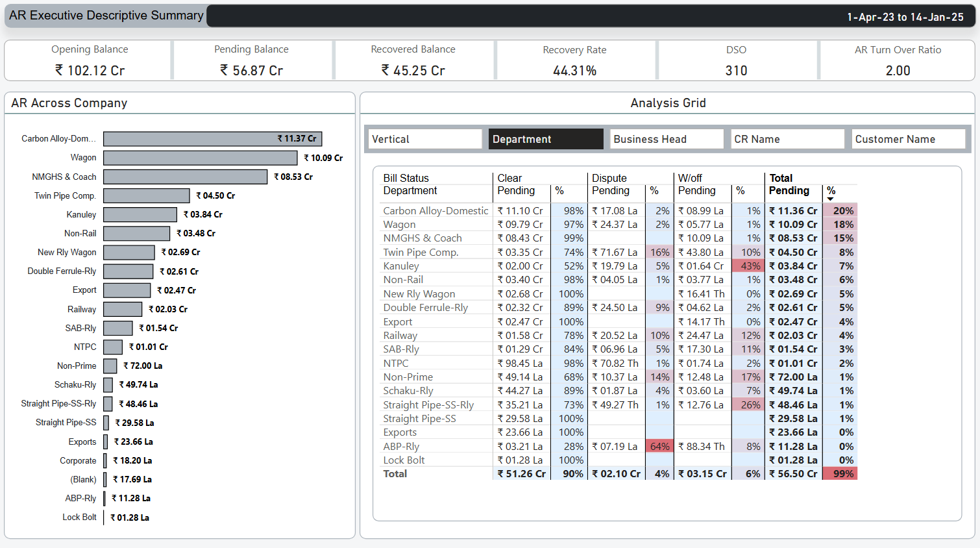Click the NTPC bar in chart
This screenshot has width=980, height=548.
pyautogui.click(x=113, y=347)
